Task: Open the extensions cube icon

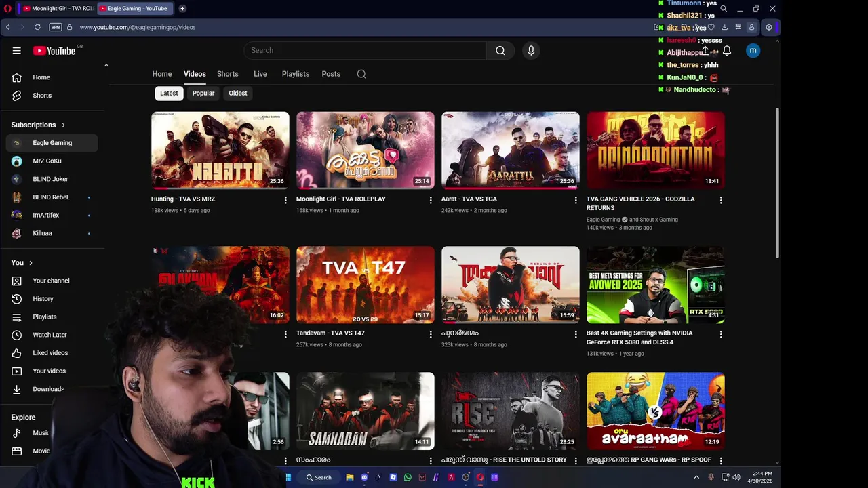Action: 768,27
